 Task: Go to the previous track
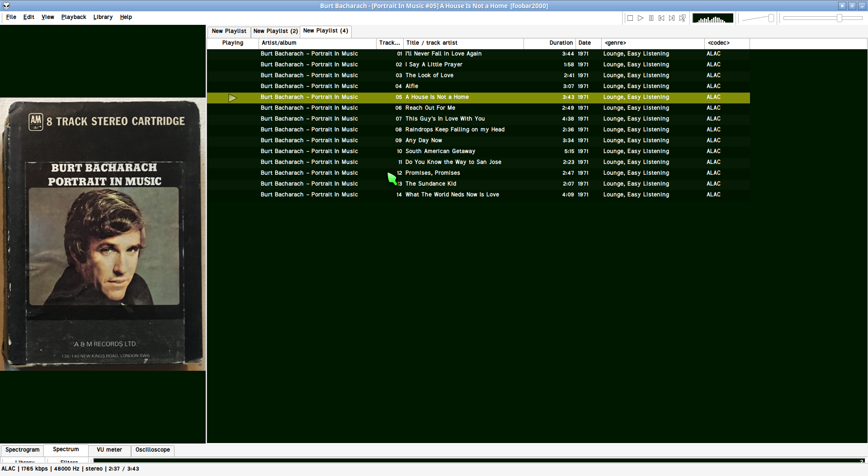[661, 18]
